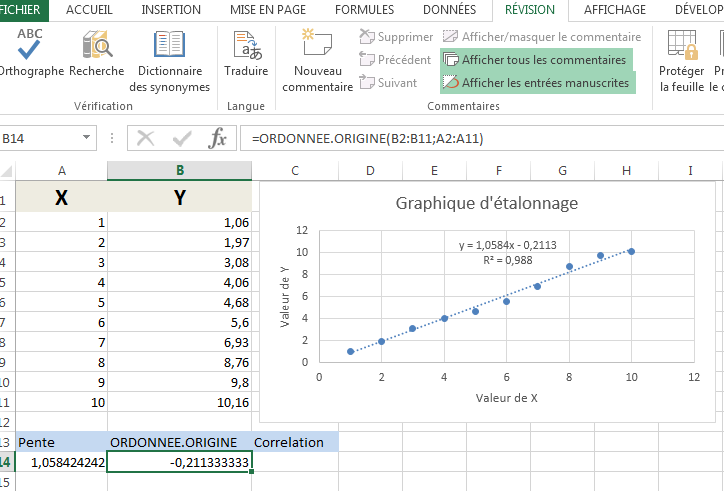Screen dimensions: 724x491
Task: Select the Correlation label cell
Action: tap(295, 442)
